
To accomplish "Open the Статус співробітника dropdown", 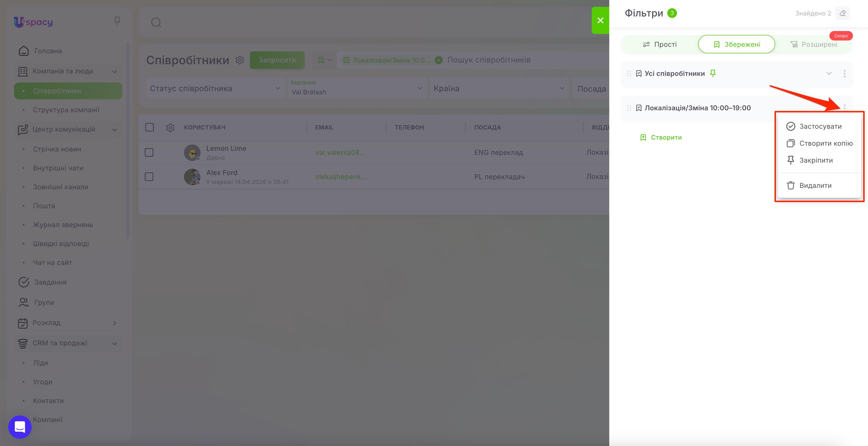I will click(x=215, y=88).
